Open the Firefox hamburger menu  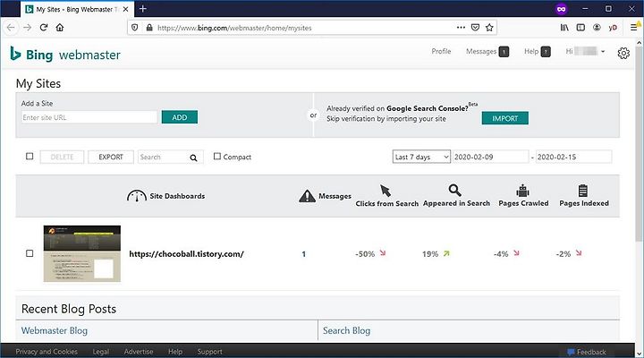tap(634, 28)
